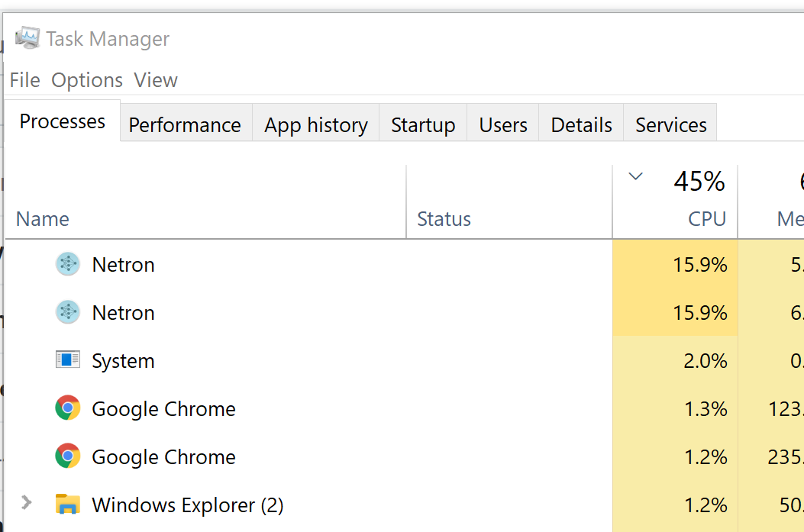Switch to the Performance tab
This screenshot has width=804, height=532.
[x=184, y=124]
